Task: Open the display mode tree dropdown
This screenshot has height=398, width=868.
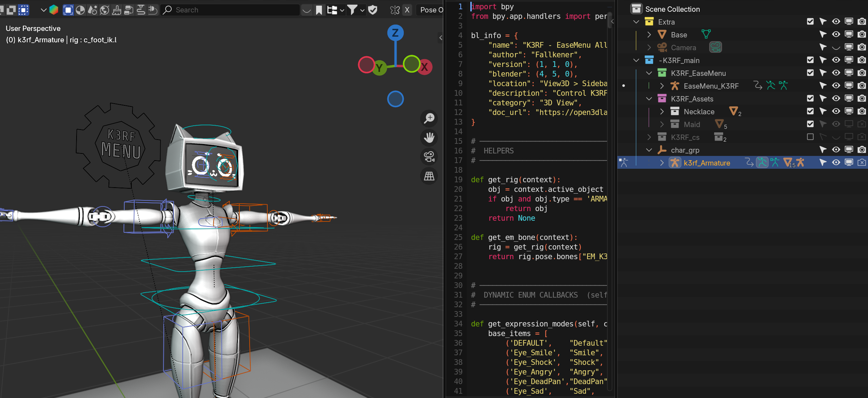Action: [336, 10]
